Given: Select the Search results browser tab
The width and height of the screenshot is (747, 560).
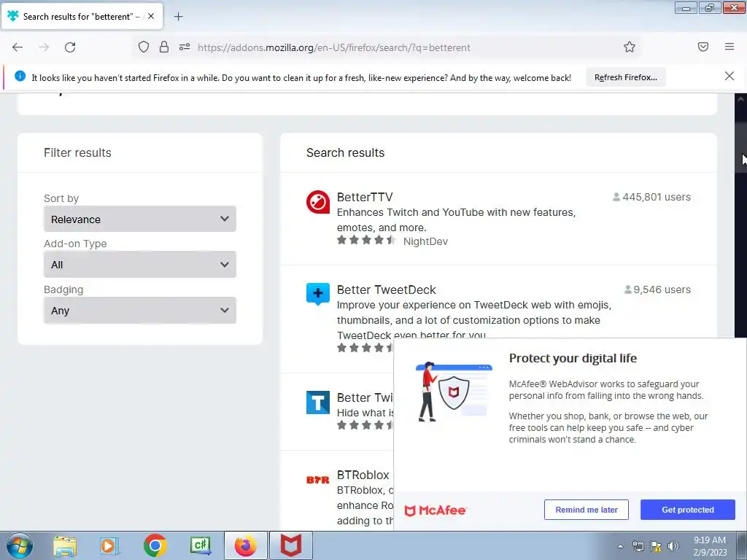Looking at the screenshot, I should tap(82, 17).
